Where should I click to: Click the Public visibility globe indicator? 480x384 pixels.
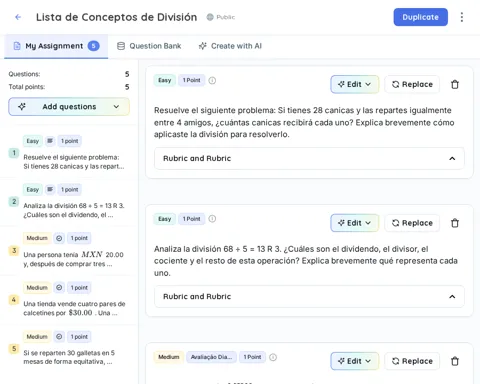(210, 17)
